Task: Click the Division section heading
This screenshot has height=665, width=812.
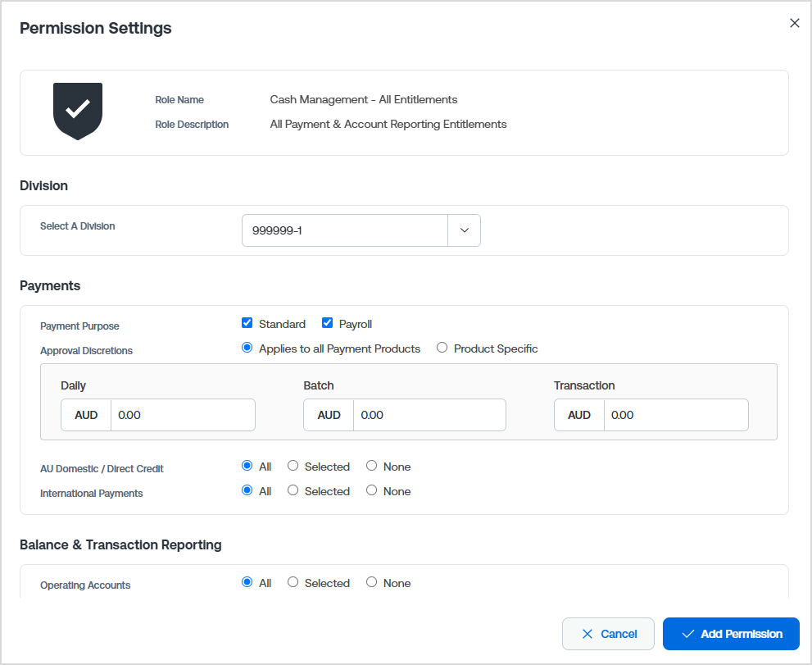Action: (43, 185)
